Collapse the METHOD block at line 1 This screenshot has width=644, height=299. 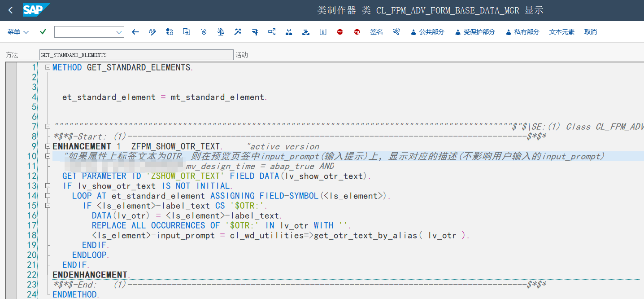48,67
